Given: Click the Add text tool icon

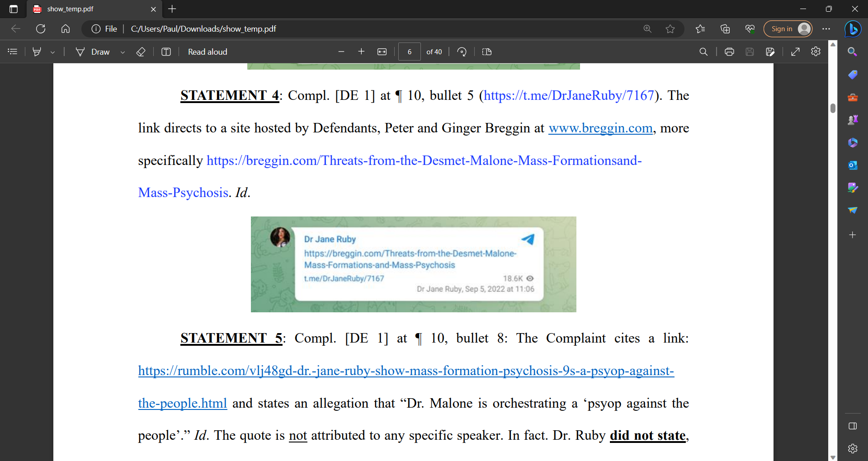Looking at the screenshot, I should 166,52.
